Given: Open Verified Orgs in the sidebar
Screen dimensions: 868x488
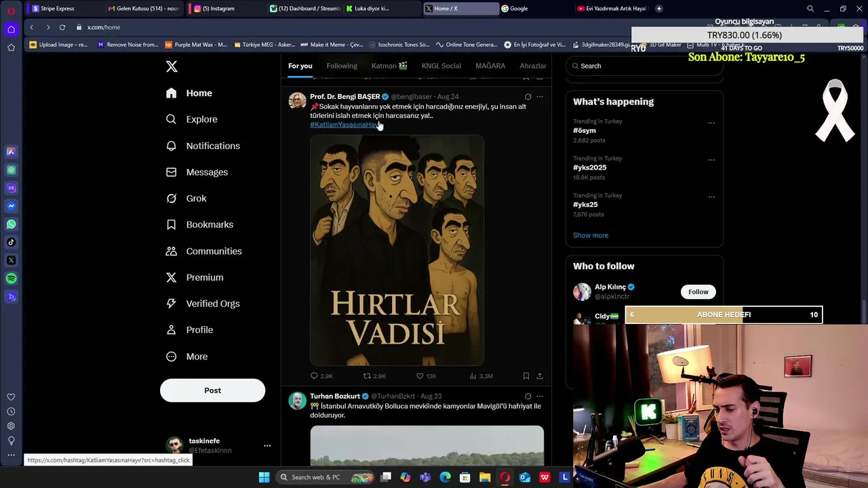Looking at the screenshot, I should [203, 304].
